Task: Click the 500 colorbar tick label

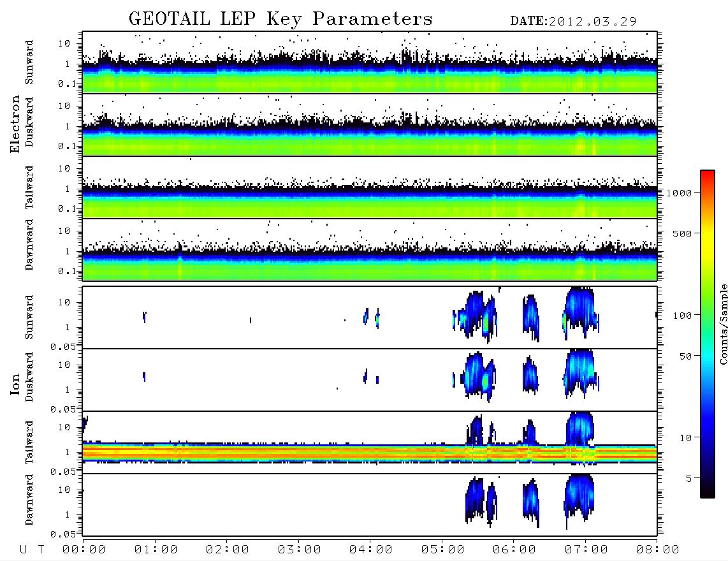Action: (x=682, y=233)
